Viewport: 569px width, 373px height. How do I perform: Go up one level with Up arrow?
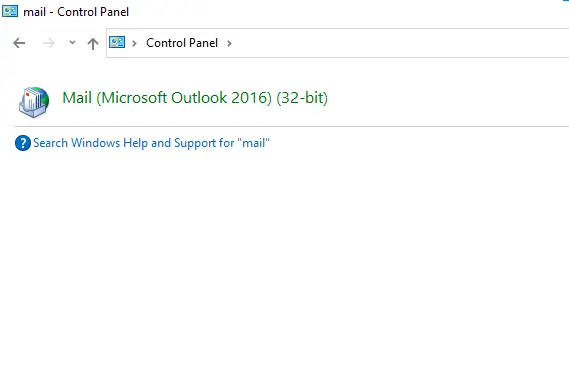(93, 44)
